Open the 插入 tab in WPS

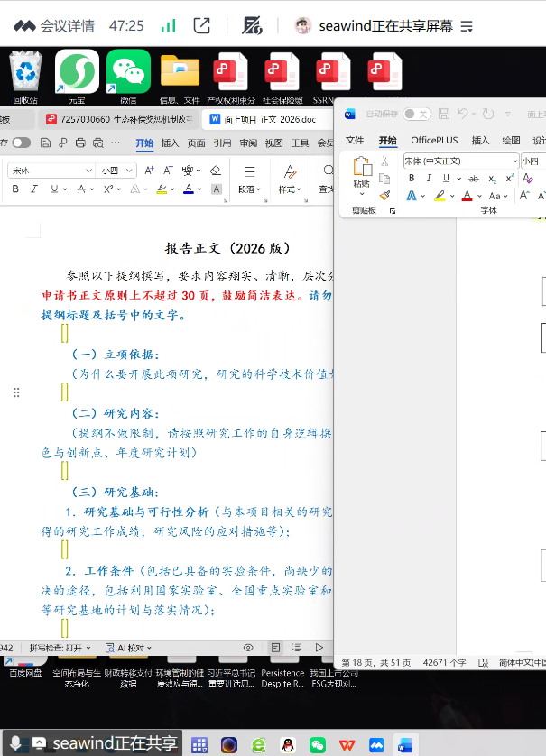tap(170, 143)
